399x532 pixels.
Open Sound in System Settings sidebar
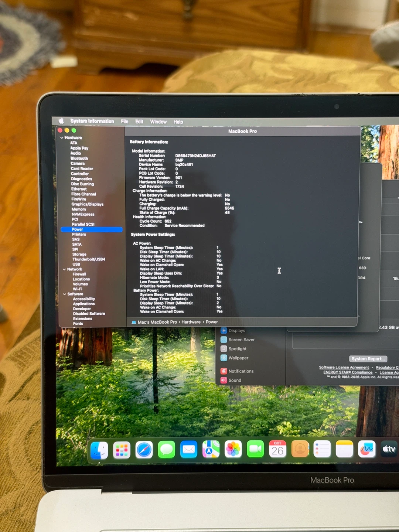231,380
